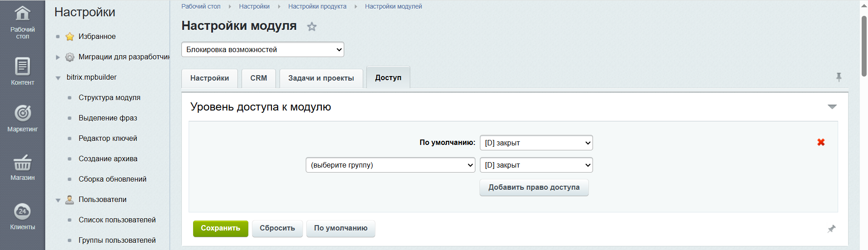Image resolution: width=868 pixels, height=250 pixels.
Task: Open the Блокировка возможностей module dropdown
Action: (262, 49)
